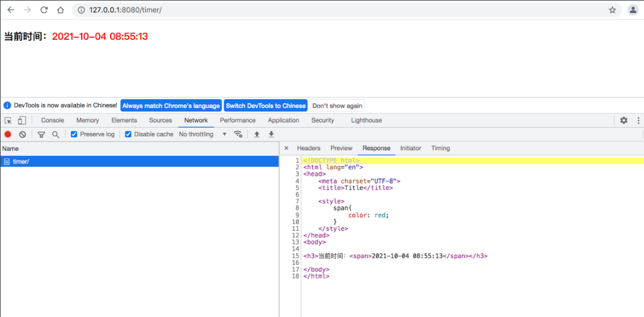Click the red timestamp 2021-10-04 08:55:13 on page
This screenshot has height=317, width=644.
click(100, 36)
